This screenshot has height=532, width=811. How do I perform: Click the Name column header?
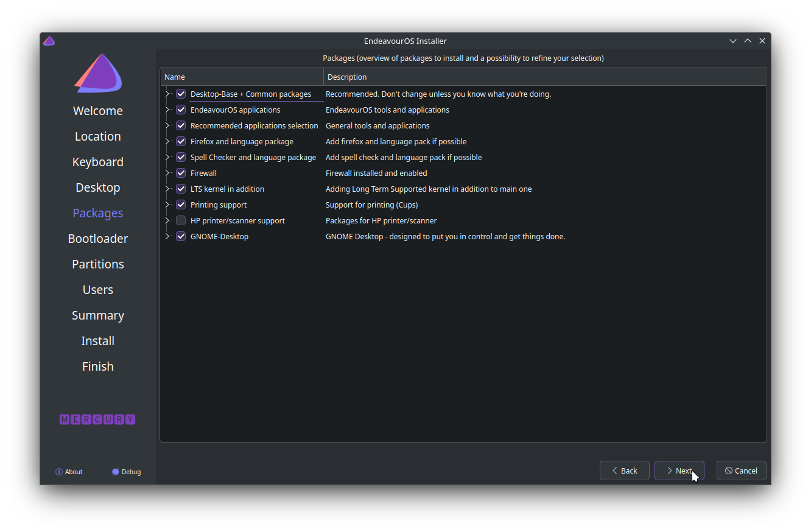[242, 77]
